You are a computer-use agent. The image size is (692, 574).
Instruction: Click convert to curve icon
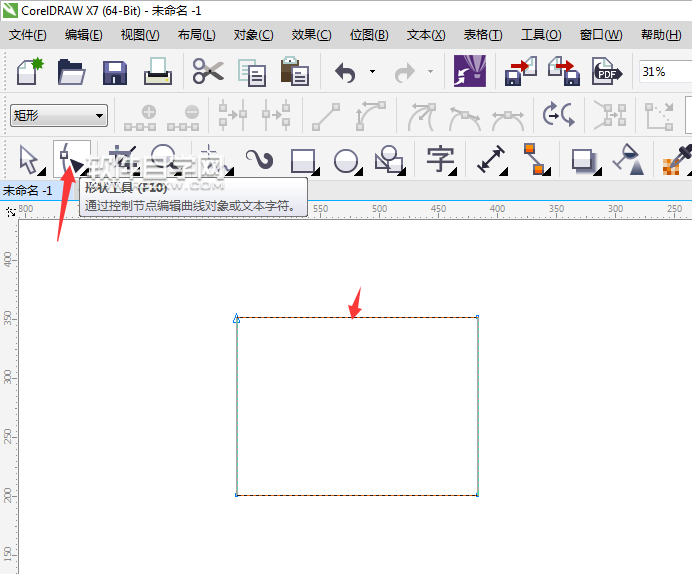click(x=371, y=116)
